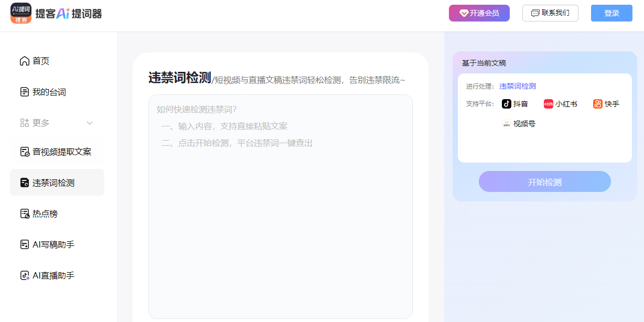Click the 基于当前文稿 panel title
Screen dimensions: 644x322
pyautogui.click(x=484, y=63)
